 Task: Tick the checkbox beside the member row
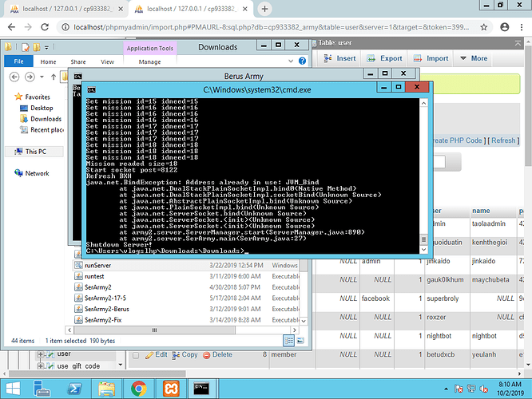coord(137,354)
